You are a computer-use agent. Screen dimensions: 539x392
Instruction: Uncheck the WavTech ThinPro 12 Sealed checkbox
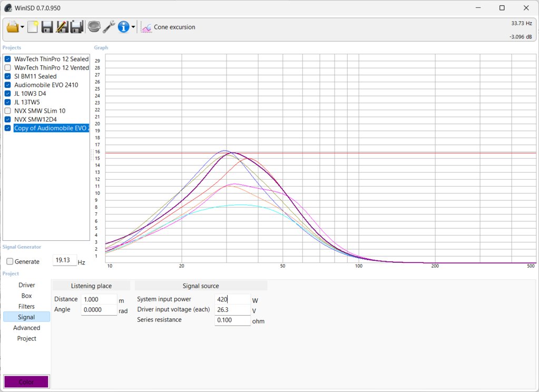(x=7, y=59)
